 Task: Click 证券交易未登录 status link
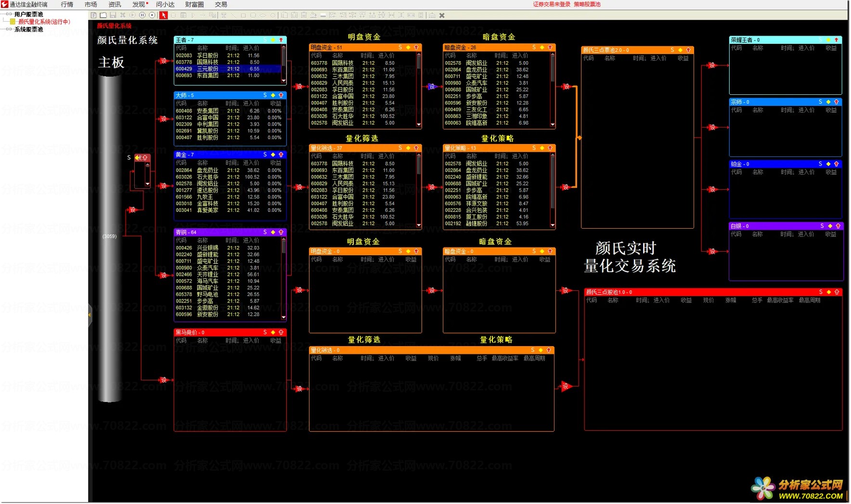click(551, 4)
